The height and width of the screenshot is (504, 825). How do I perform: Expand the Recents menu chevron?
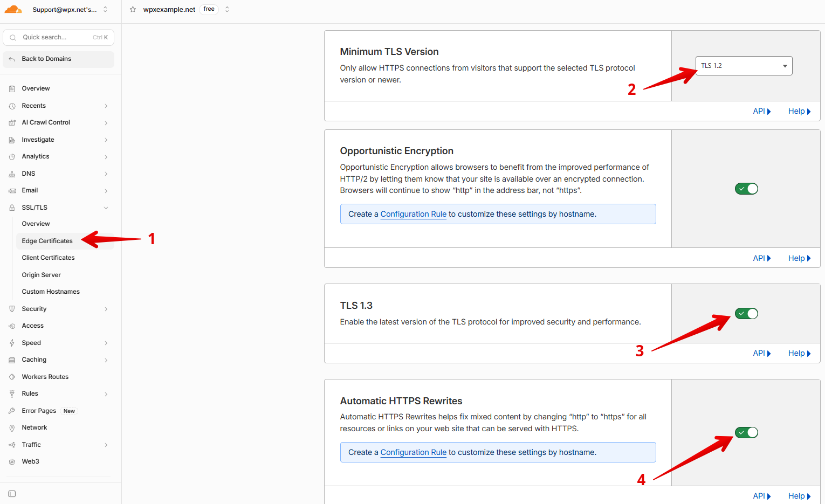106,106
